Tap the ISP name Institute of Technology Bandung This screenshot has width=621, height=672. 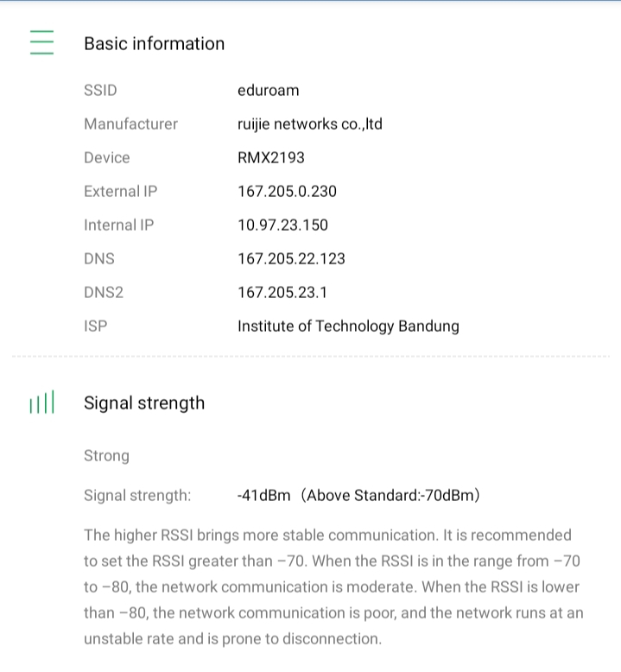[348, 326]
